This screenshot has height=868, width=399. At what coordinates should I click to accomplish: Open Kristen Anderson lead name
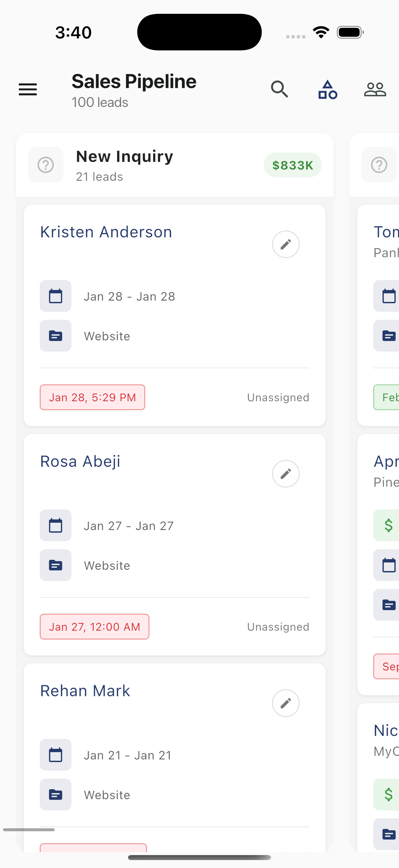pos(106,232)
